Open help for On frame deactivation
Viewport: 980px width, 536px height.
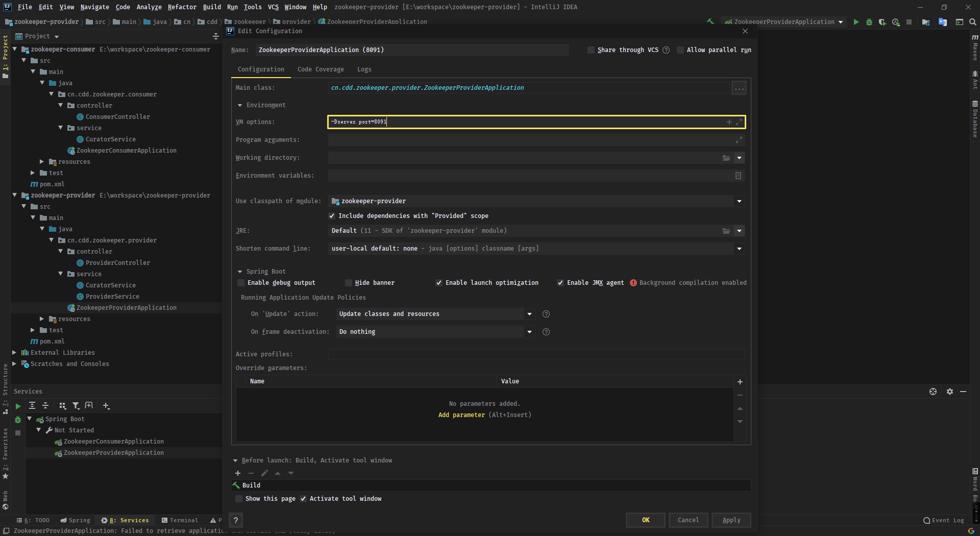546,332
